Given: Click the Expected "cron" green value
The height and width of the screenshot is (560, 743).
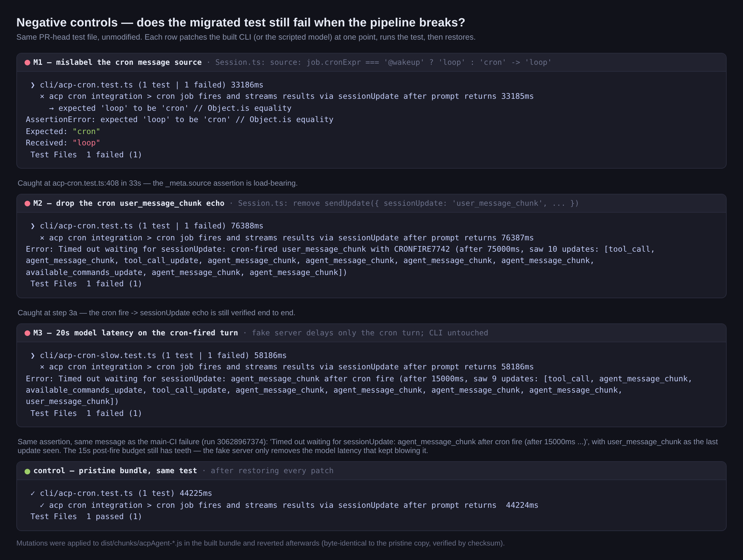Looking at the screenshot, I should pos(86,131).
